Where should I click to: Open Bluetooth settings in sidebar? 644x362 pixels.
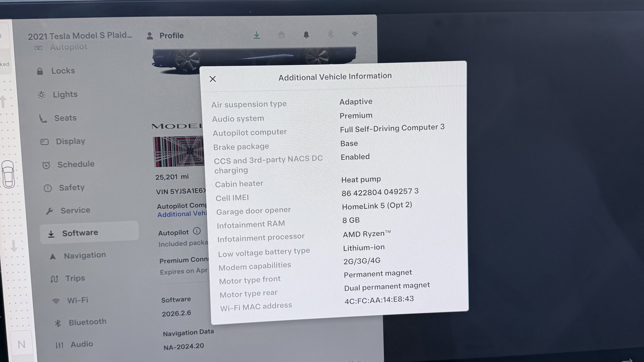(87, 322)
